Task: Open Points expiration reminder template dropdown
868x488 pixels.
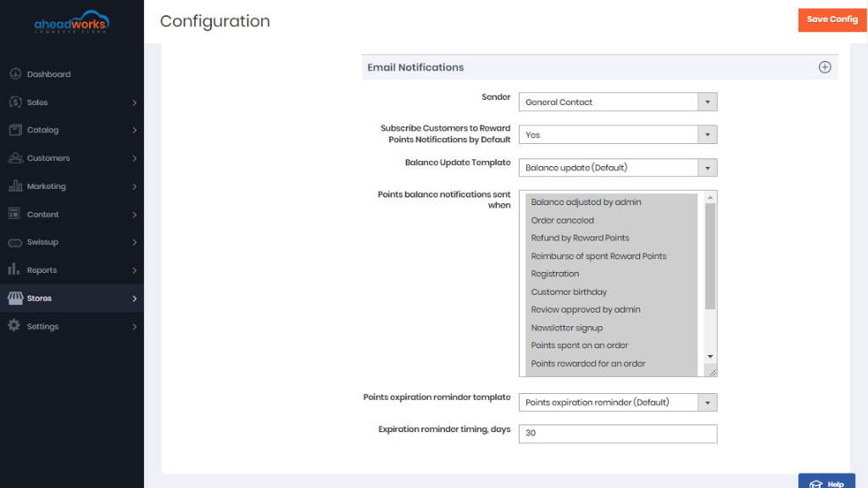Action: click(x=618, y=402)
